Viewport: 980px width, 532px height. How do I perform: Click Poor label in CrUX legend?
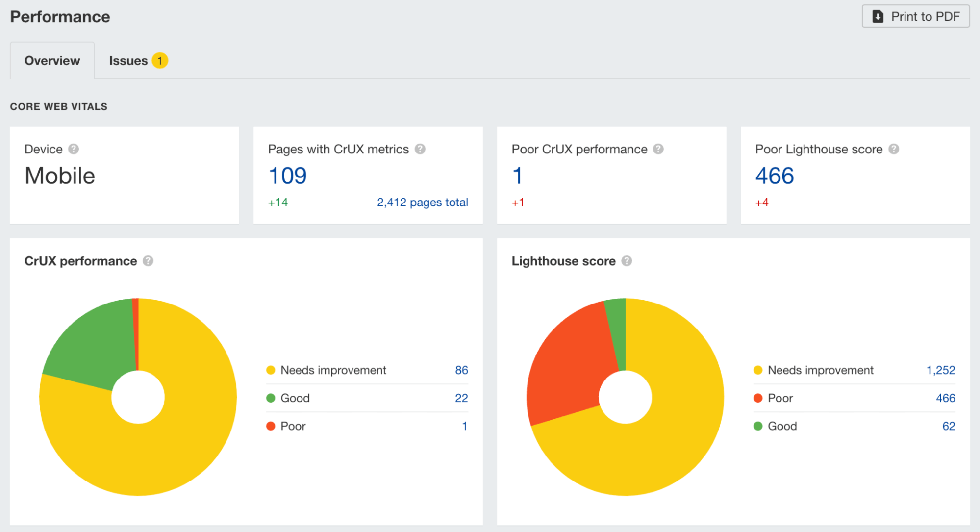click(x=293, y=426)
